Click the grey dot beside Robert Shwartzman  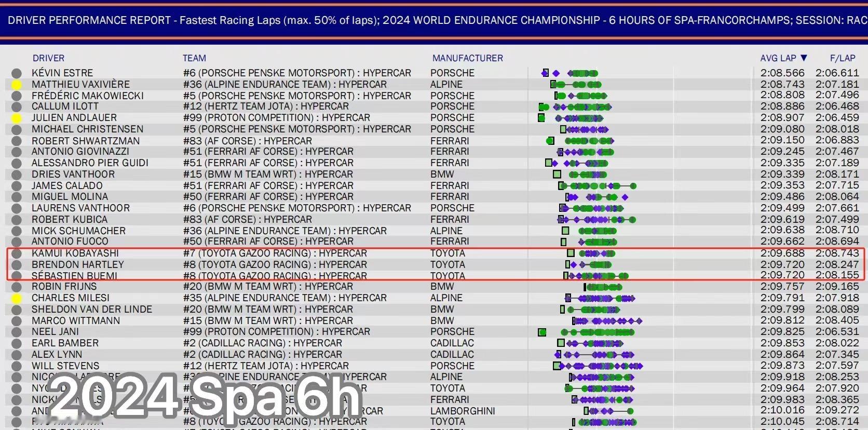point(17,141)
